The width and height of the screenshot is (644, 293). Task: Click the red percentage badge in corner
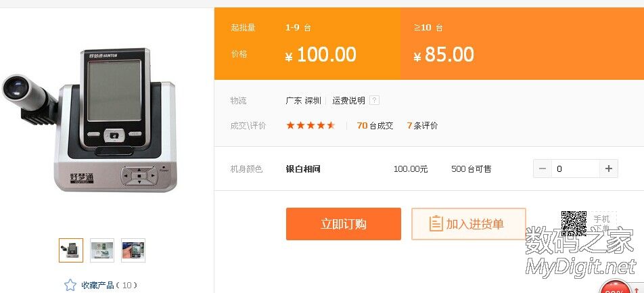pyautogui.click(x=614, y=287)
